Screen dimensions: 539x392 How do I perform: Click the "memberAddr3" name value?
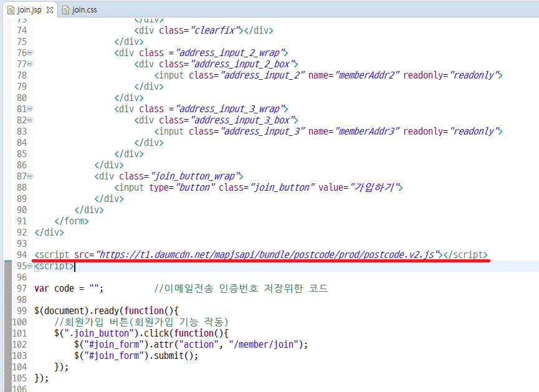367,131
